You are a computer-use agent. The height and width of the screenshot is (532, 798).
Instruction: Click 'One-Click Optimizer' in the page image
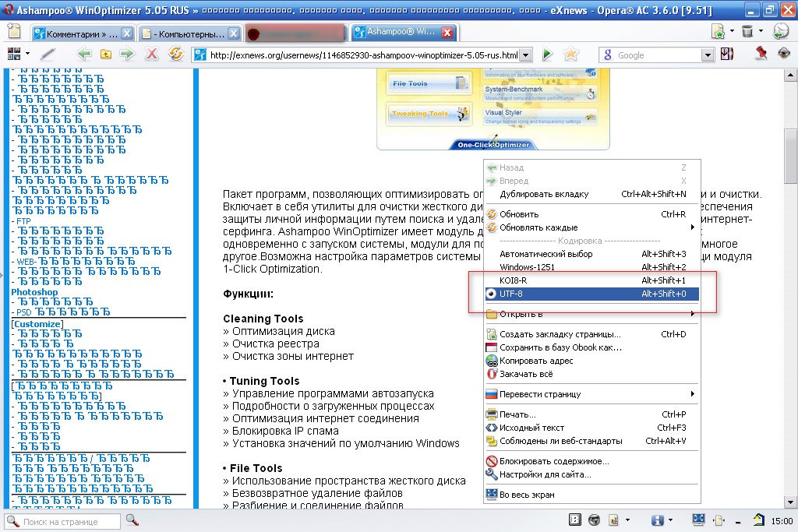coord(493,145)
